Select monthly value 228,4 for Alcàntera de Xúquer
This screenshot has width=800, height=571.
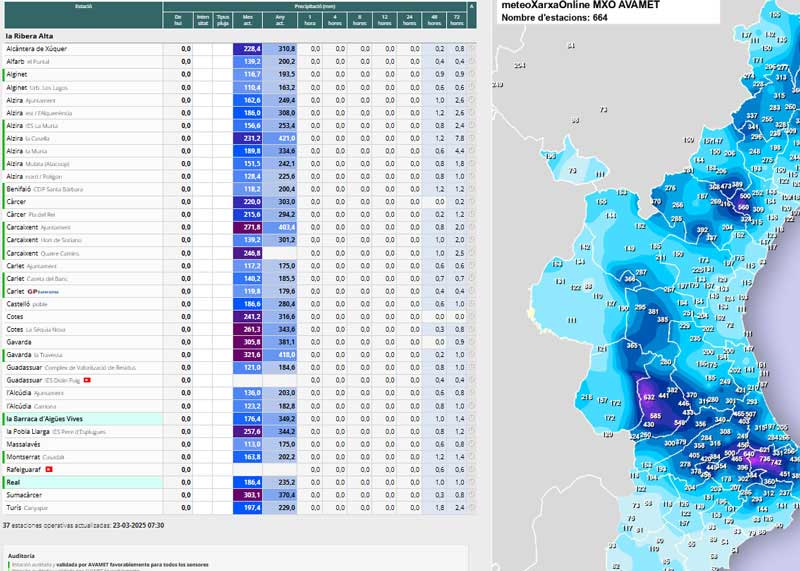pyautogui.click(x=248, y=49)
